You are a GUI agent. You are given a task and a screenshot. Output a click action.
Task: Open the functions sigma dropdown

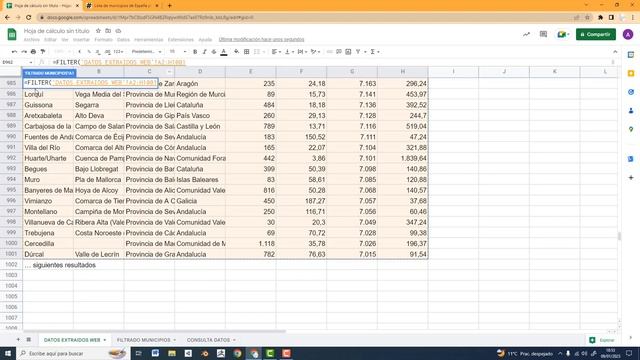click(x=374, y=52)
